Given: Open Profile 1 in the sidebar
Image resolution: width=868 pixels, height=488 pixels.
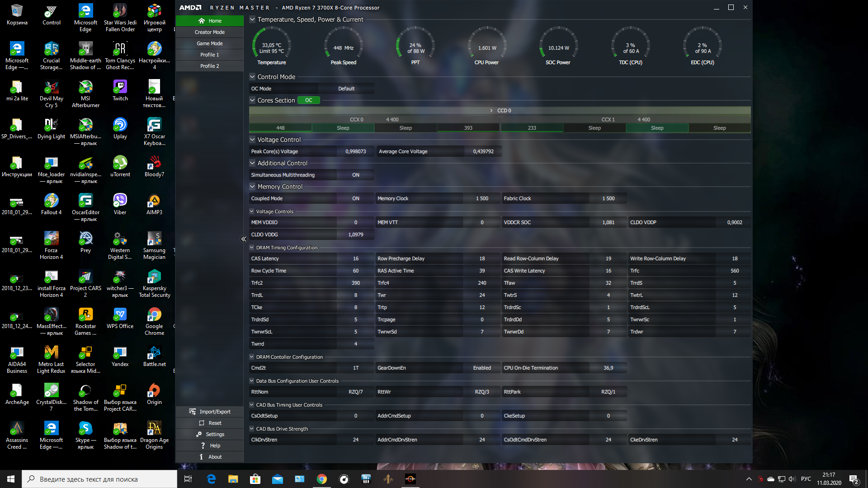Looking at the screenshot, I should [209, 55].
